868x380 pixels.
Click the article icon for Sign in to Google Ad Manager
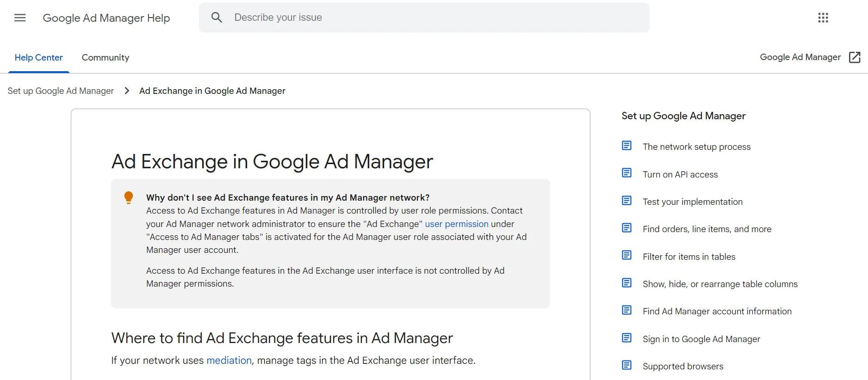pyautogui.click(x=626, y=338)
